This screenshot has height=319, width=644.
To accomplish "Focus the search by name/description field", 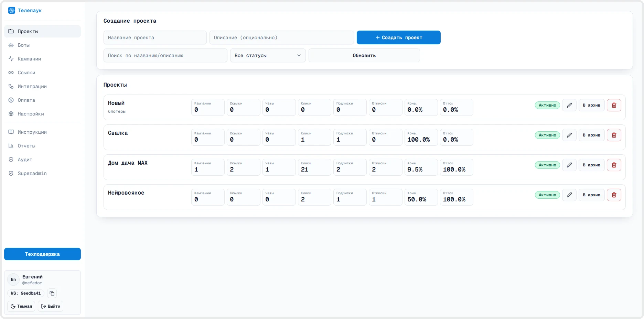I will (165, 55).
